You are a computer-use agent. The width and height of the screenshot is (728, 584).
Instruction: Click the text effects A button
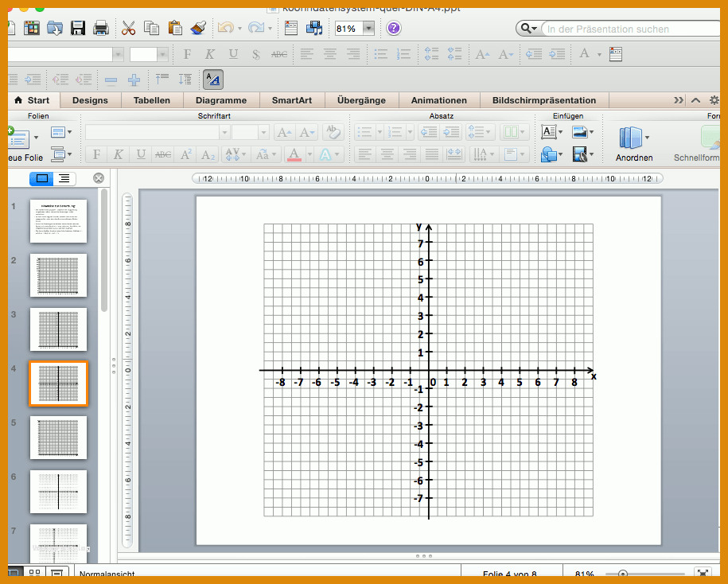tap(325, 154)
